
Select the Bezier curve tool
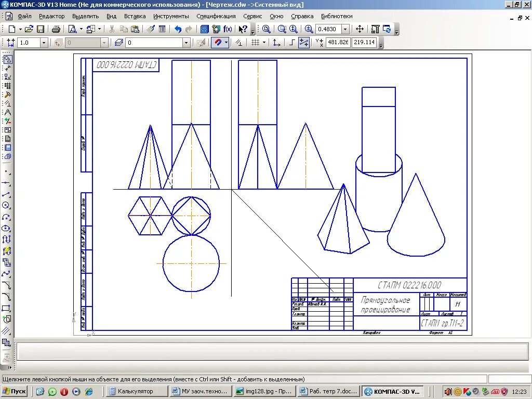tap(7, 274)
